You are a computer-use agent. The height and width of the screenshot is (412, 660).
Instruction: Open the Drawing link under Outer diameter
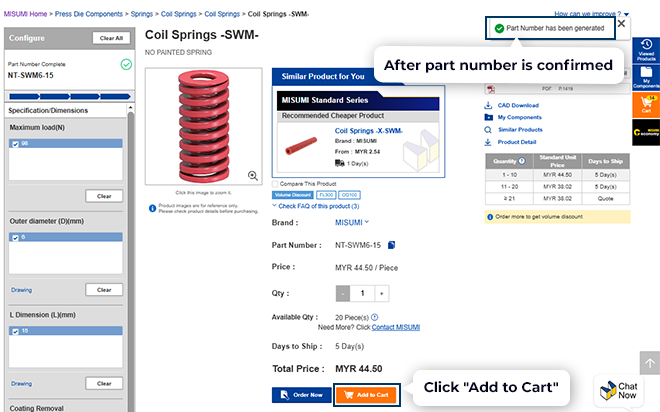pos(21,290)
